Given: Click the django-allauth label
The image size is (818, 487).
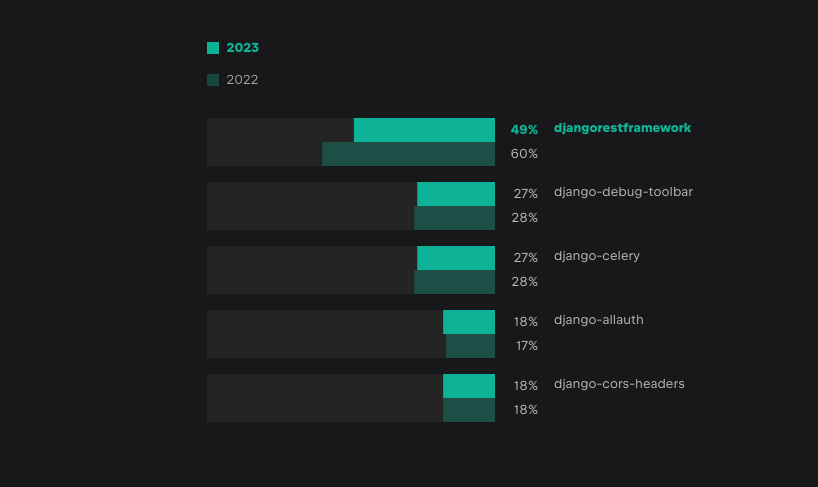Looking at the screenshot, I should click(599, 320).
